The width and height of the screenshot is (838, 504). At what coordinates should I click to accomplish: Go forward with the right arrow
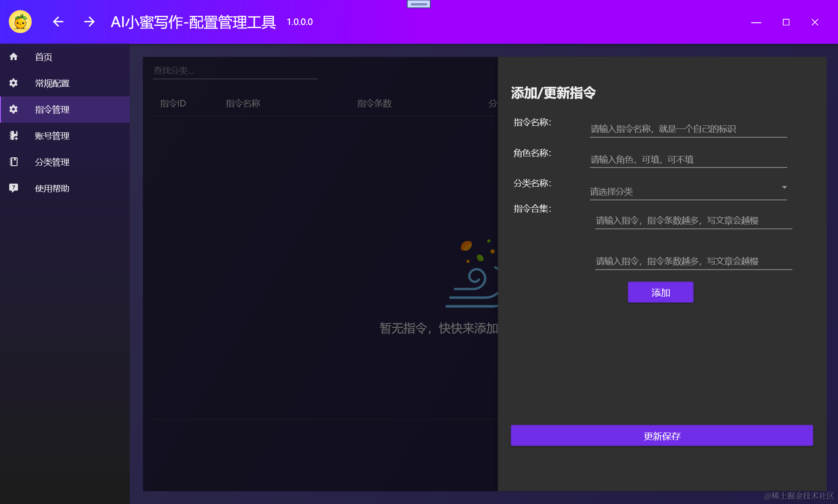tap(89, 21)
